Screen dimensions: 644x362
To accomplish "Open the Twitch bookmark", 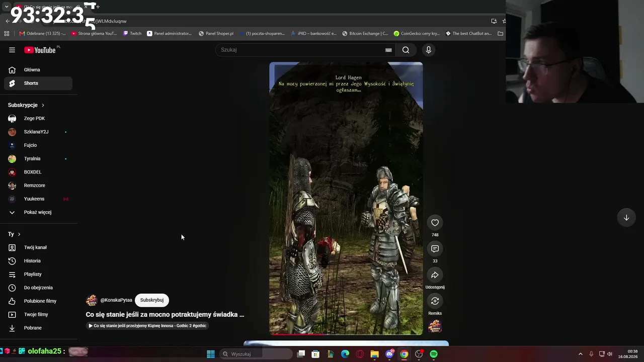I will [x=132, y=34].
